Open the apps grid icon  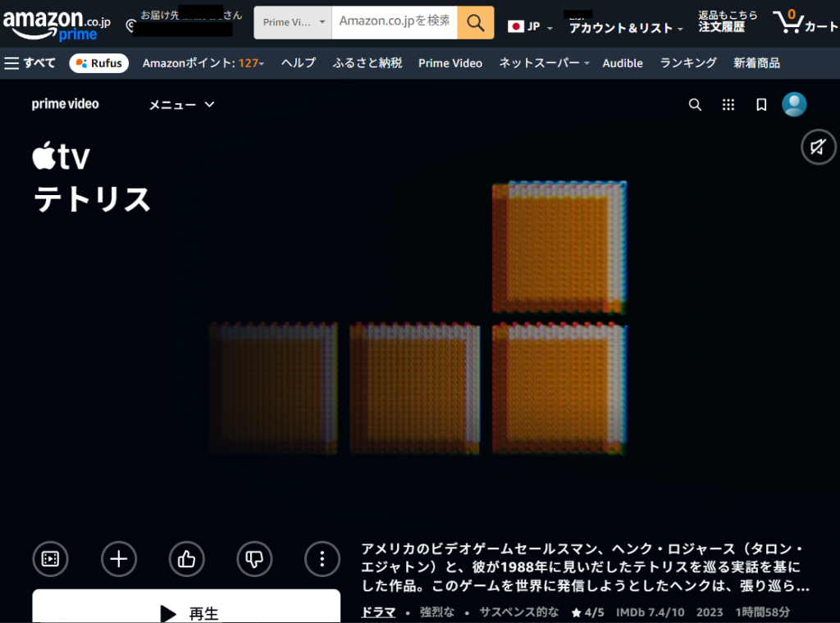pyautogui.click(x=728, y=105)
